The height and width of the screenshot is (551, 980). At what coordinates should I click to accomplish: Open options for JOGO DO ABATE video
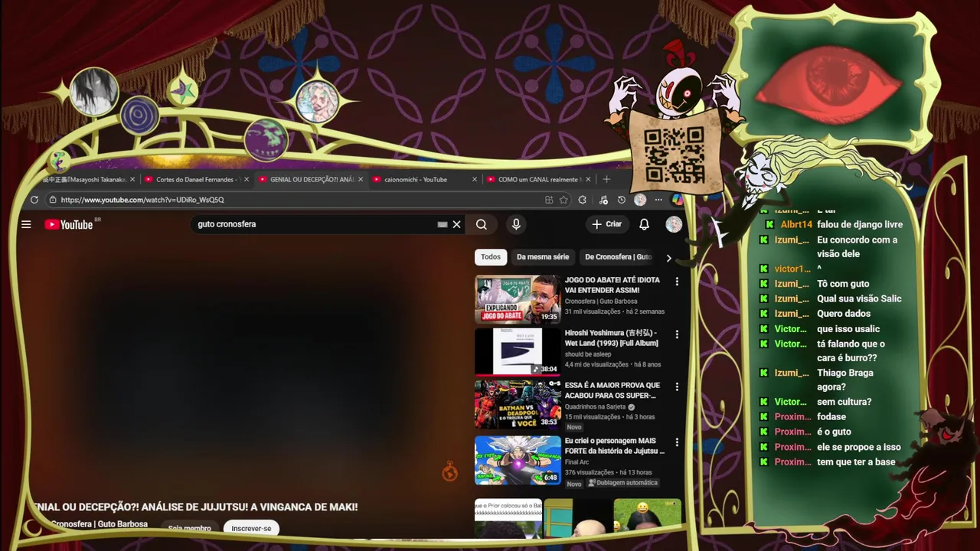pos(676,282)
